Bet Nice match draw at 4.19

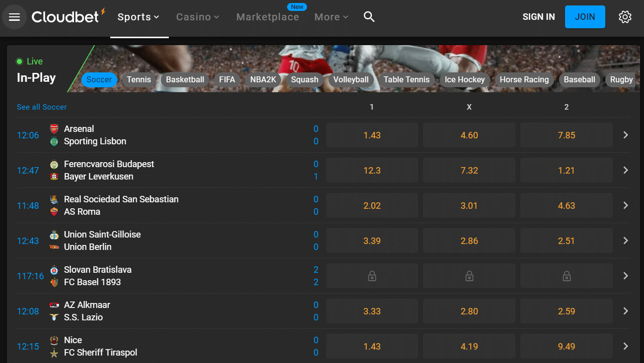point(469,346)
